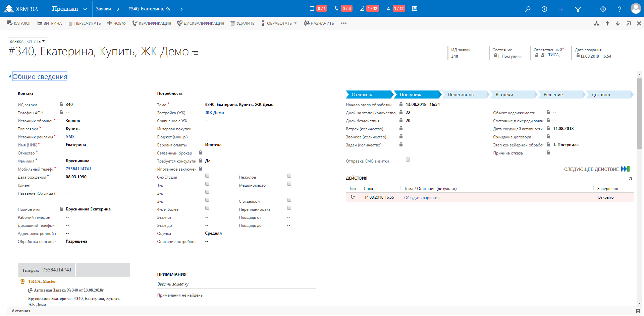Toggle the 4-к и более checkbox
Screen dimensions: 644x316
[207, 208]
